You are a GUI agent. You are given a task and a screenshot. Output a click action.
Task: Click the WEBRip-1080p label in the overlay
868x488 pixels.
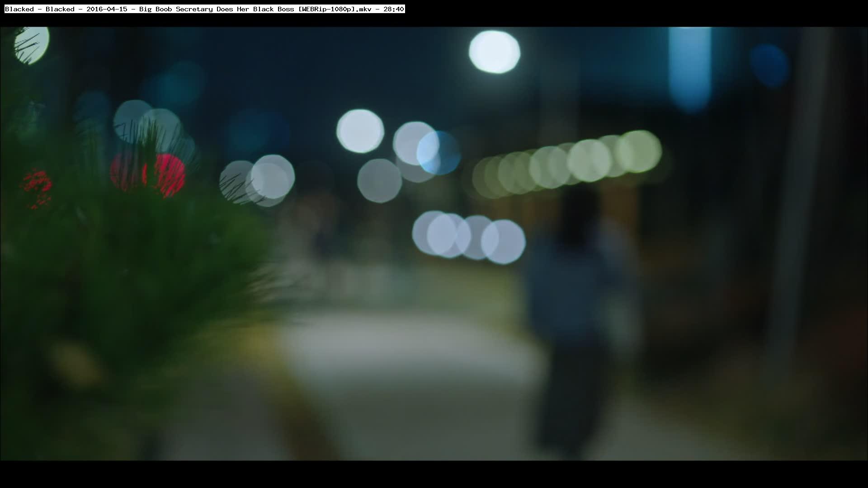click(x=327, y=9)
